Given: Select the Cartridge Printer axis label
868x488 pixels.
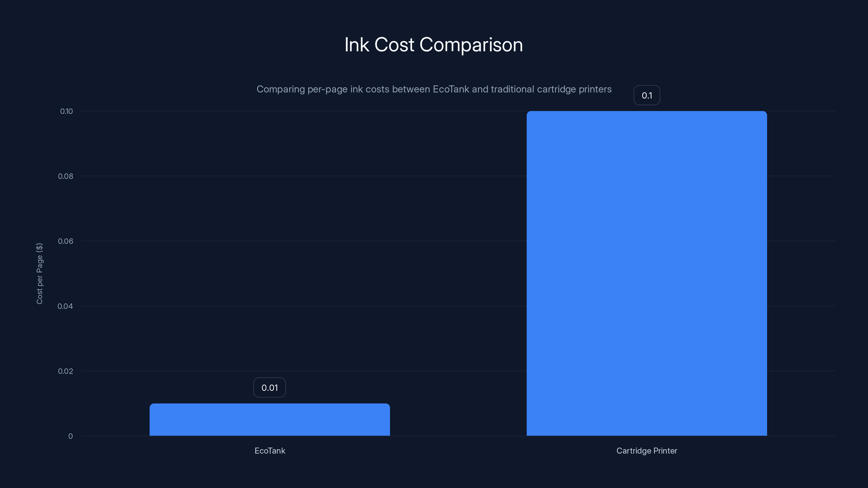Looking at the screenshot, I should 646,451.
